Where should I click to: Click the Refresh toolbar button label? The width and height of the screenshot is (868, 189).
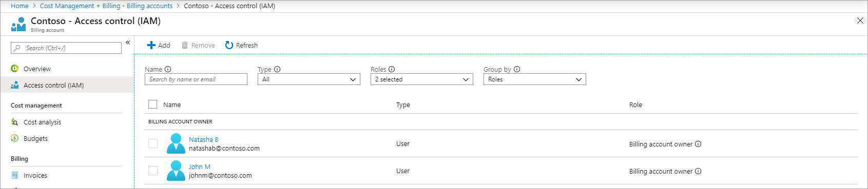pos(247,45)
